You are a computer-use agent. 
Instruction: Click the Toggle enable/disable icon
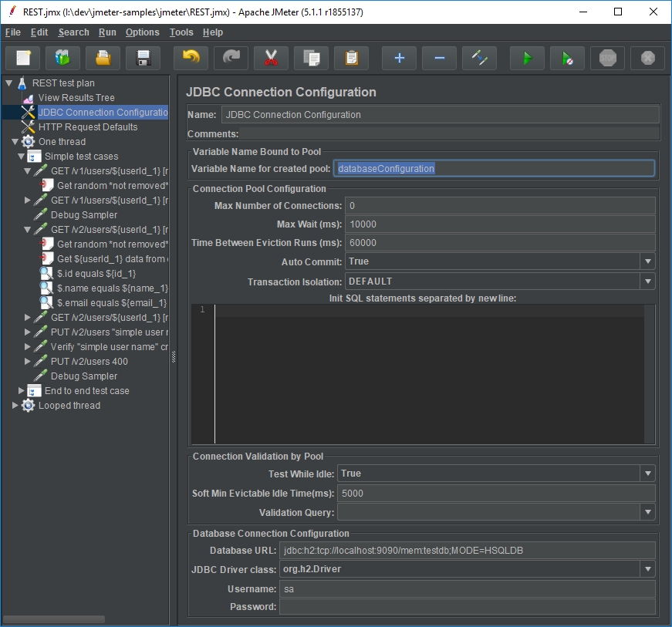[x=479, y=58]
